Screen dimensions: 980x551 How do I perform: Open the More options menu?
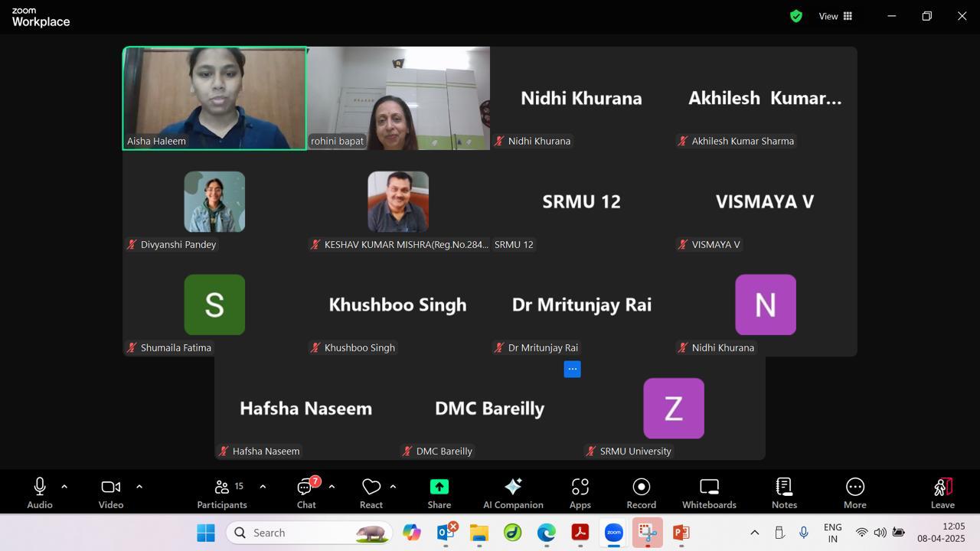[855, 494]
